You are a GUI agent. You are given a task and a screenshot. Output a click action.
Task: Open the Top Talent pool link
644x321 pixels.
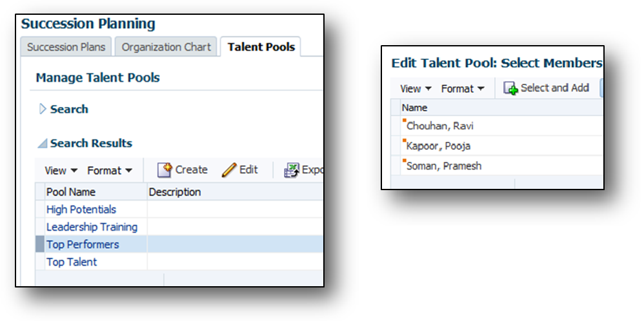pyautogui.click(x=72, y=262)
